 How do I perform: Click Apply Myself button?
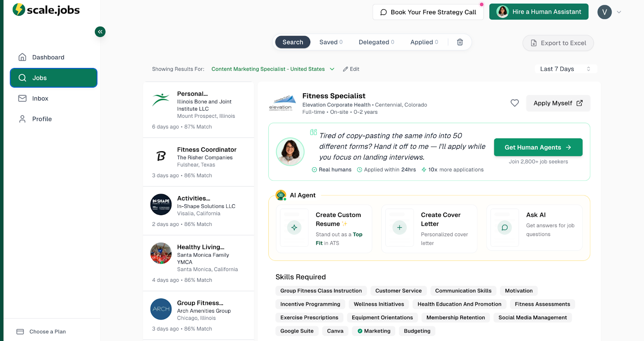558,103
